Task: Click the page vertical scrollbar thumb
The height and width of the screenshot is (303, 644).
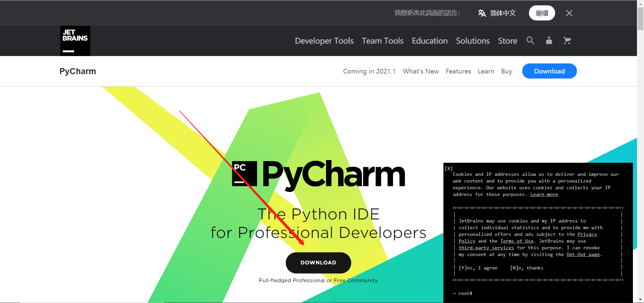Action: click(640, 18)
